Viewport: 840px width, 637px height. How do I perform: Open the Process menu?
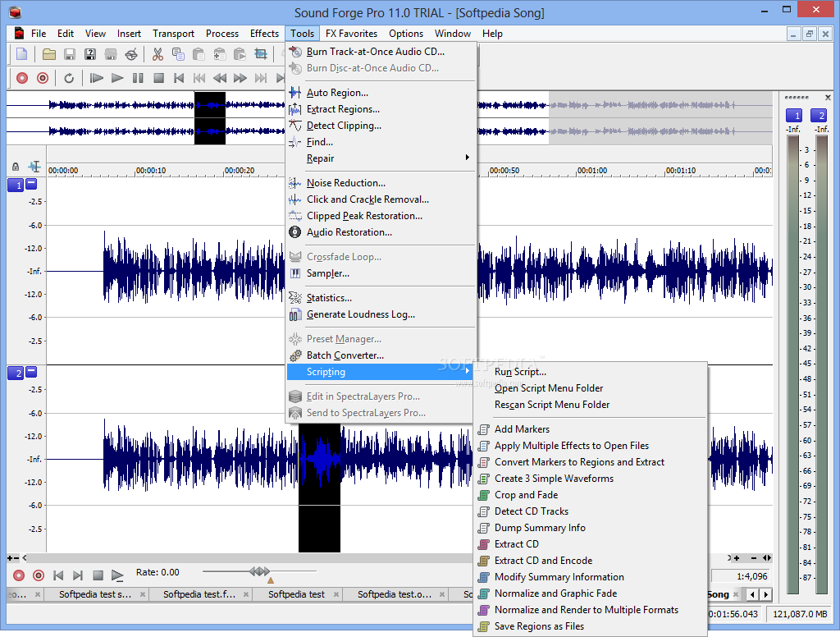[x=222, y=34]
